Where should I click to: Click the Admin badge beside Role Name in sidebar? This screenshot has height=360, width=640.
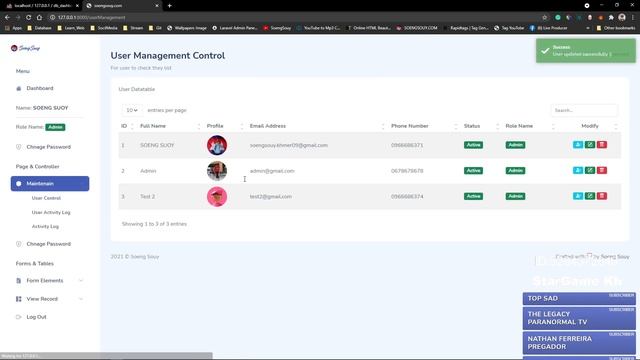coord(55,127)
